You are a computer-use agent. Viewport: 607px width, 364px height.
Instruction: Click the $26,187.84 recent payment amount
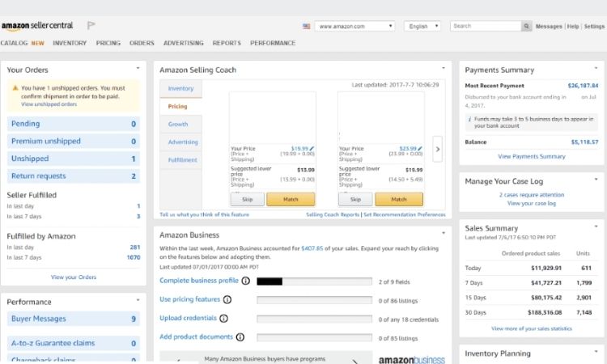[583, 86]
